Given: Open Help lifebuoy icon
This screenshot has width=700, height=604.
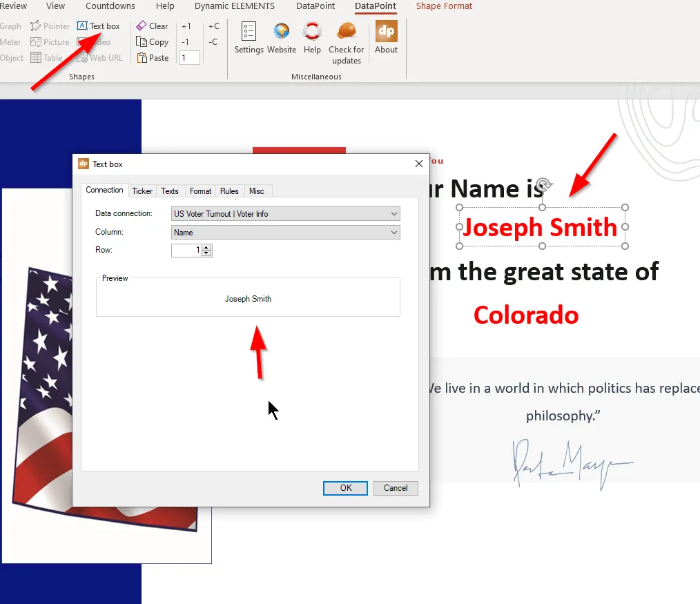Looking at the screenshot, I should (x=312, y=38).
